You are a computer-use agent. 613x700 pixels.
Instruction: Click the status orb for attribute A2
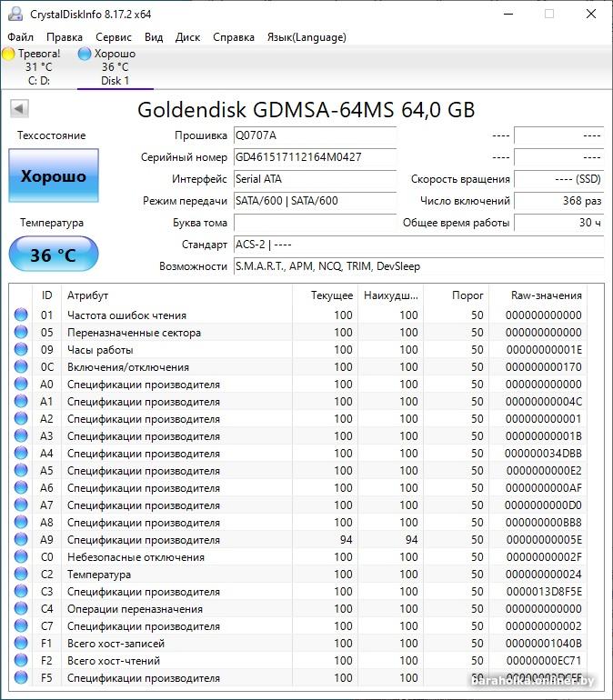(21, 418)
